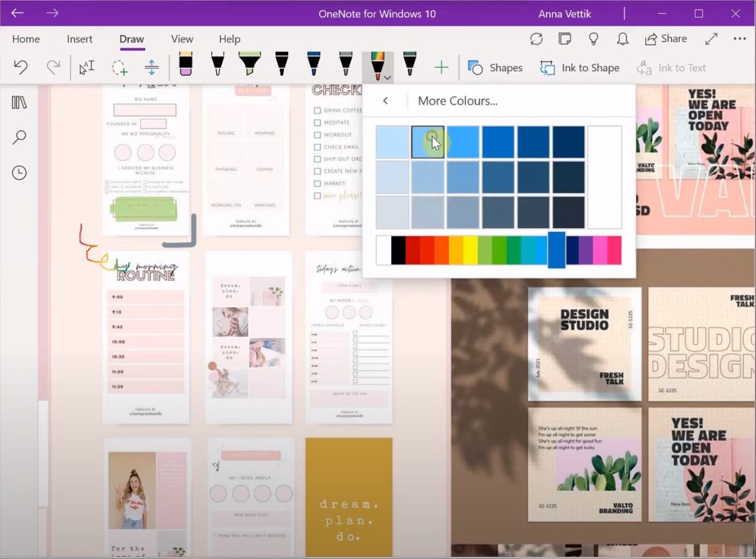Toggle Ink to Shape
The width and height of the screenshot is (756, 559).
click(x=580, y=68)
